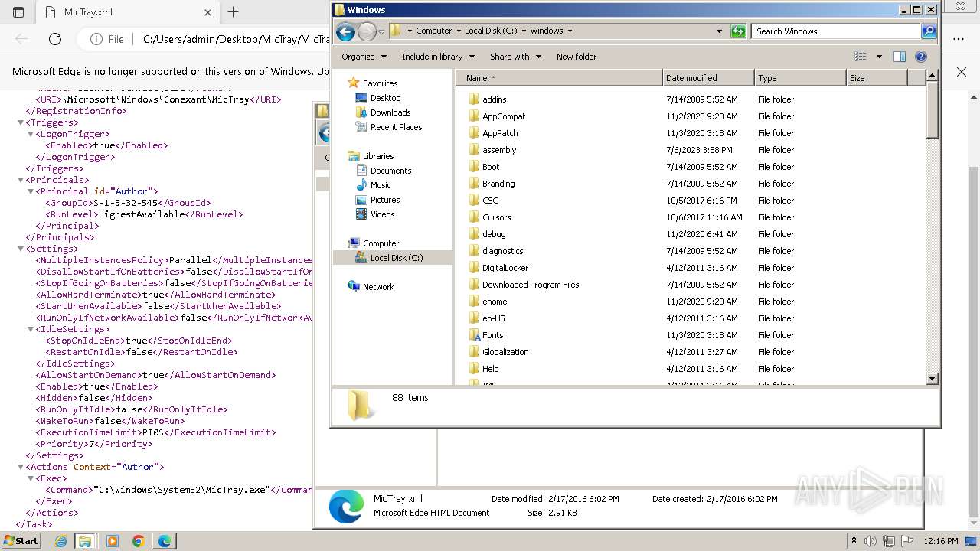Click the Edge refresh button
This screenshot has height=551, width=980.
(55, 39)
